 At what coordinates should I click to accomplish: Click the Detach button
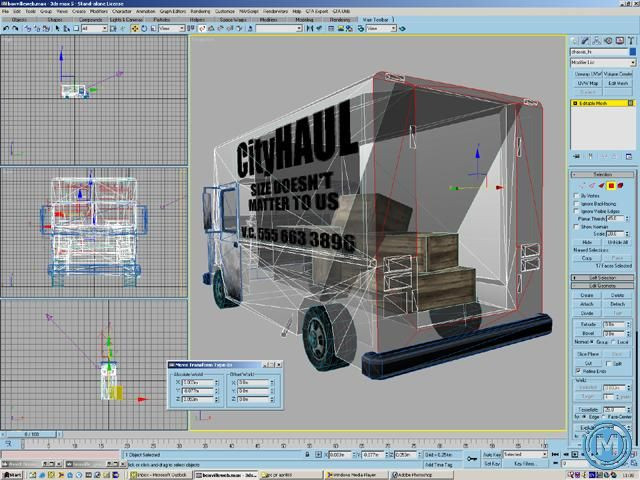click(617, 304)
